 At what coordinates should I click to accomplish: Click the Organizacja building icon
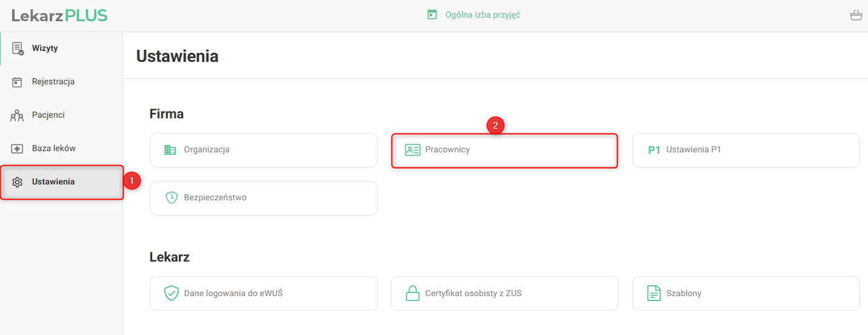pyautogui.click(x=170, y=150)
